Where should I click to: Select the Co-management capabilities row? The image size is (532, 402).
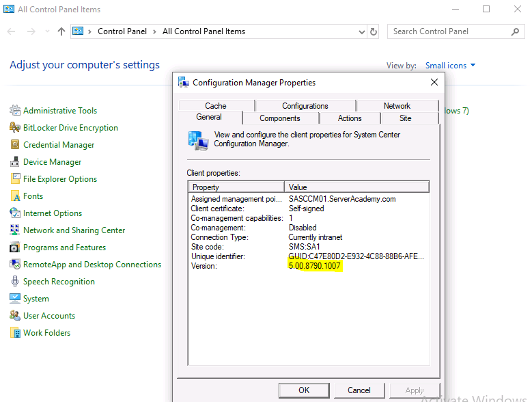pos(309,218)
